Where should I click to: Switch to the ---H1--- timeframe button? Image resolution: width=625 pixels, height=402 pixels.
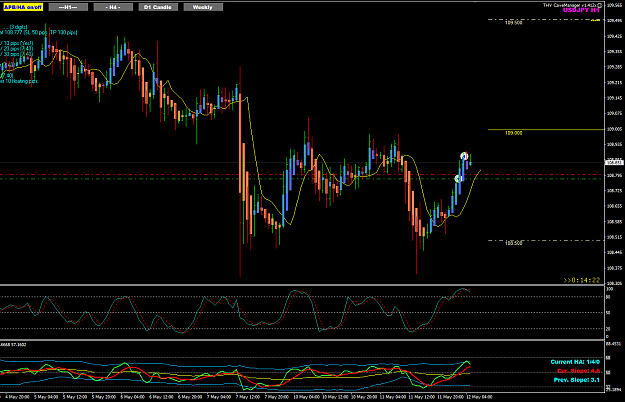coord(68,7)
